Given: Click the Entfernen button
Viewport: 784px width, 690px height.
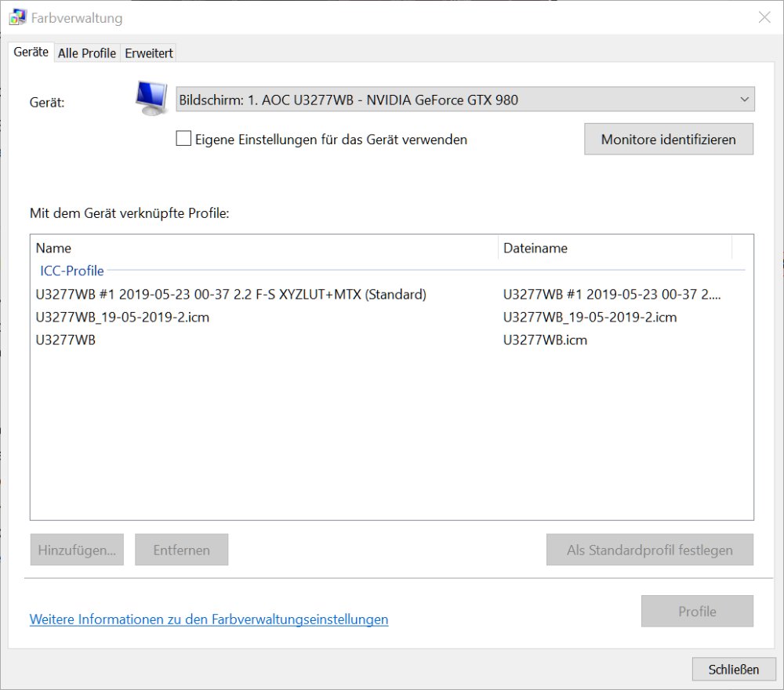Looking at the screenshot, I should pos(181,550).
